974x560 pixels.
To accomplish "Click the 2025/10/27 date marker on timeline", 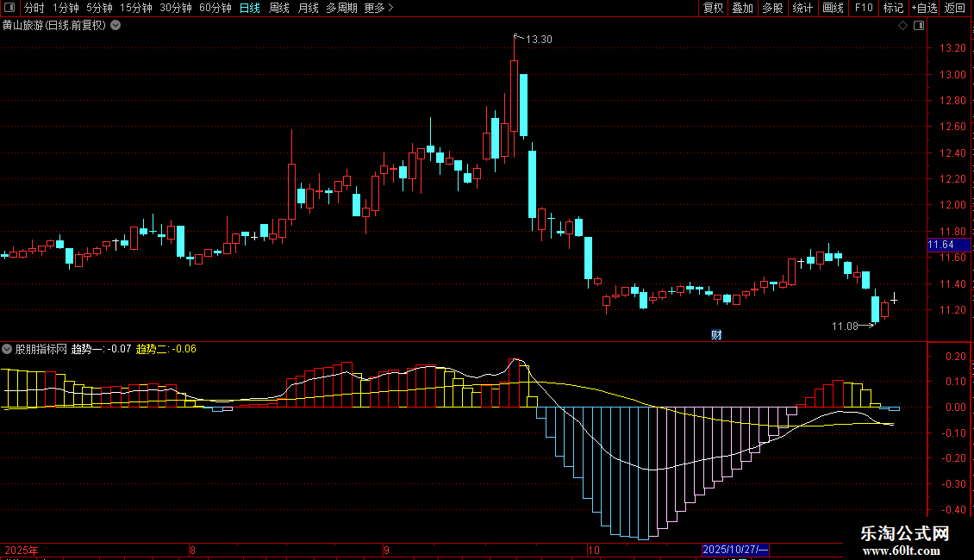I will coord(735,550).
